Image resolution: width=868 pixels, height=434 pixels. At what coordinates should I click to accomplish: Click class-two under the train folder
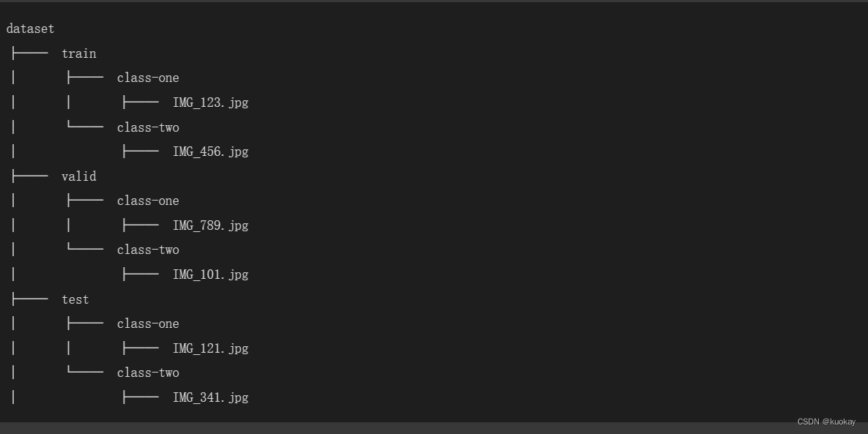click(148, 128)
